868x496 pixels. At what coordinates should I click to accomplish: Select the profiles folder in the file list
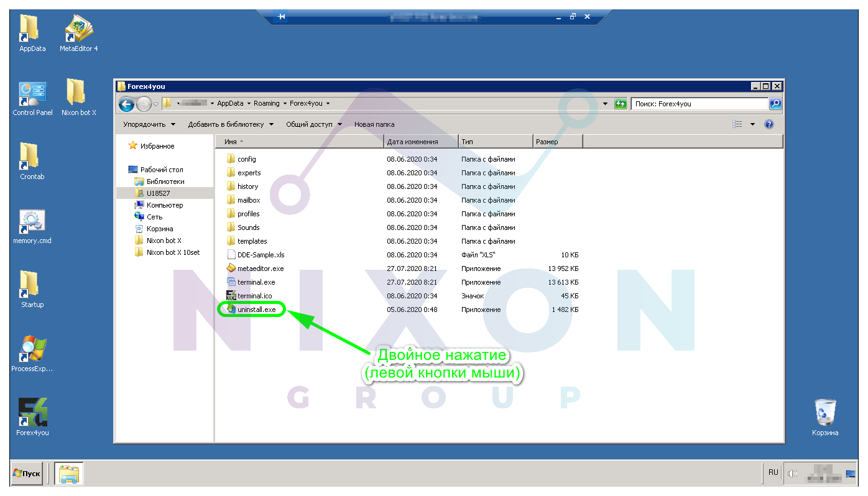coord(243,214)
